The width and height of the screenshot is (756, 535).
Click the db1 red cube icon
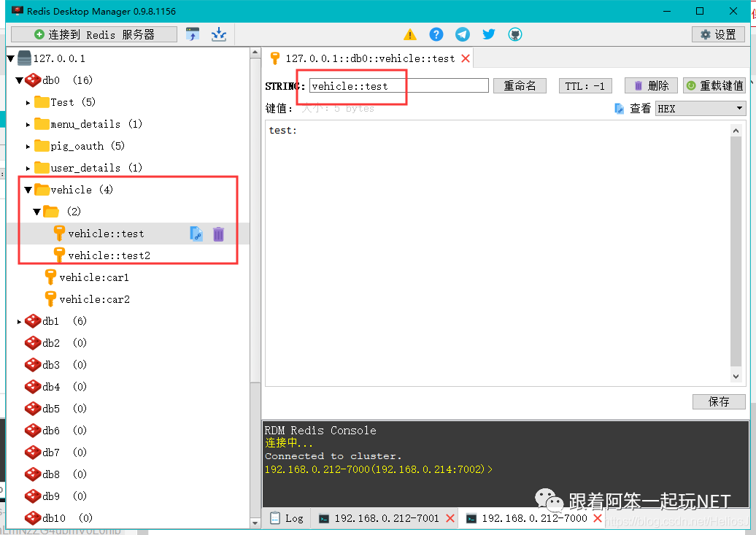[33, 321]
